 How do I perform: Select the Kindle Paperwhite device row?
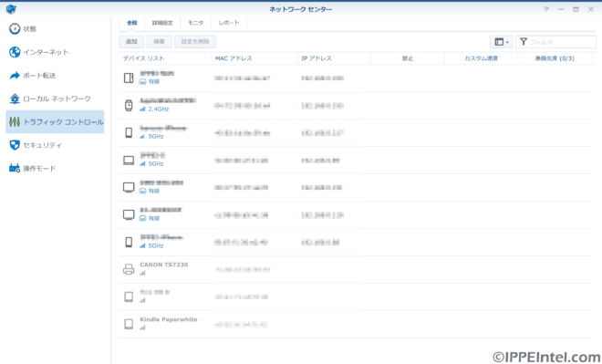click(x=355, y=325)
